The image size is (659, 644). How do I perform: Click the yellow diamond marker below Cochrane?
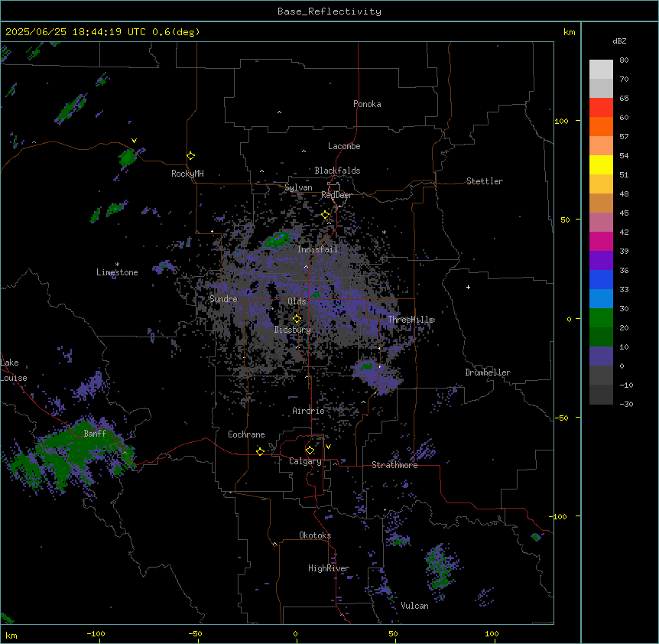[260, 451]
